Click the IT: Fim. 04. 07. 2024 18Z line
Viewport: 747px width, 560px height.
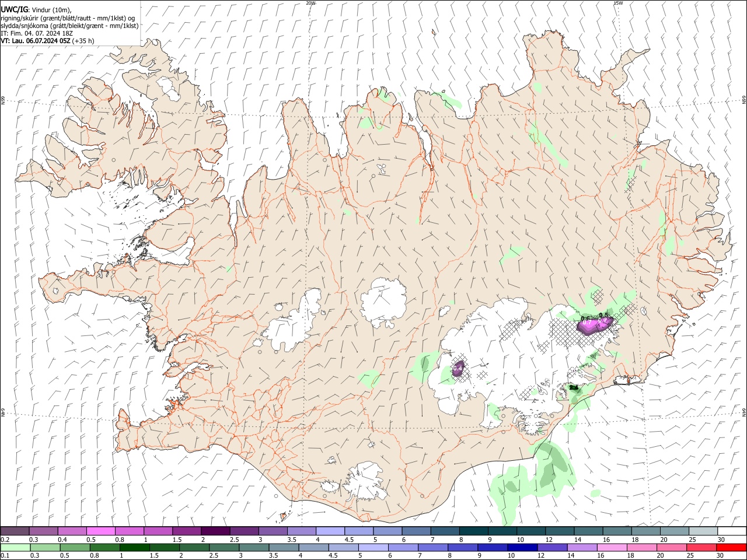(x=37, y=33)
